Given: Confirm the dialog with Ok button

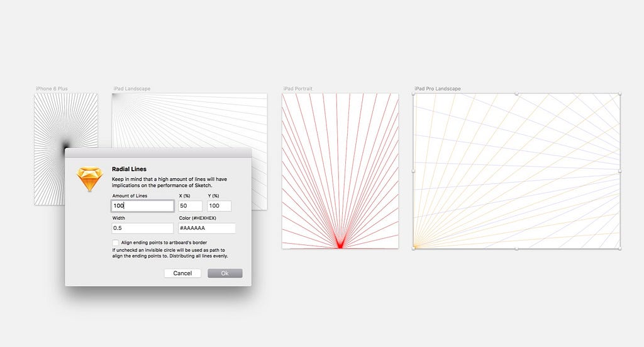Looking at the screenshot, I should tap(225, 273).
